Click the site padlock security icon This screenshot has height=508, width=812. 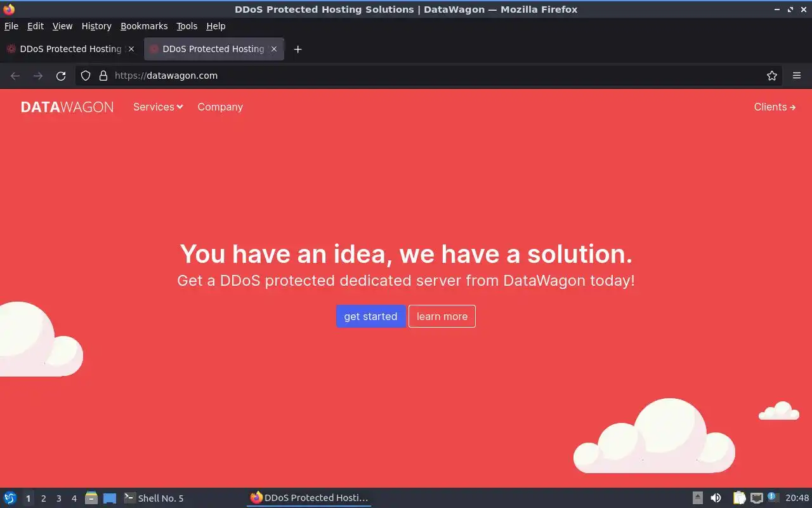point(103,76)
